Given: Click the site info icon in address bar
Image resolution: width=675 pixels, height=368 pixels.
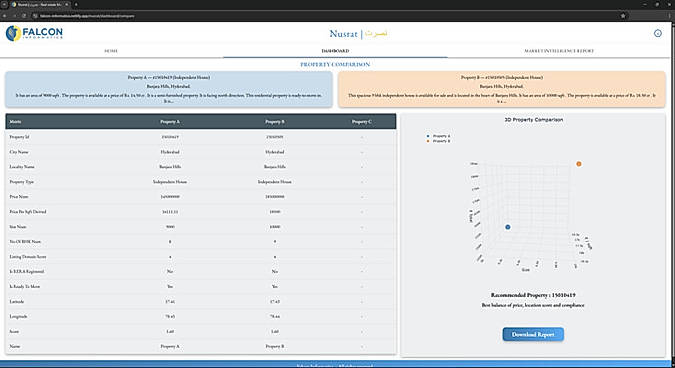Looking at the screenshot, I should pyautogui.click(x=35, y=16).
